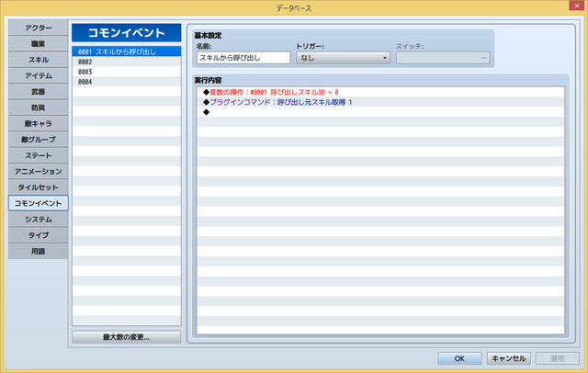The width and height of the screenshot is (588, 373).
Task: Select common event 0003 row
Action: [x=127, y=72]
